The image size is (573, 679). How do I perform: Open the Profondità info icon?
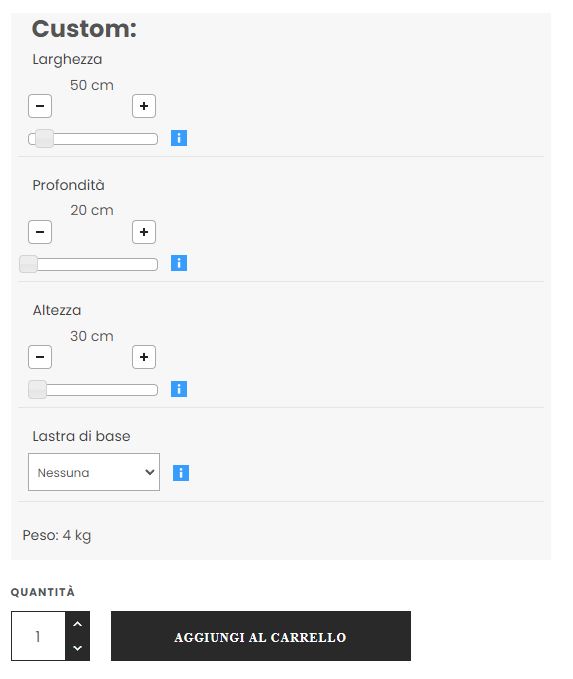179,263
